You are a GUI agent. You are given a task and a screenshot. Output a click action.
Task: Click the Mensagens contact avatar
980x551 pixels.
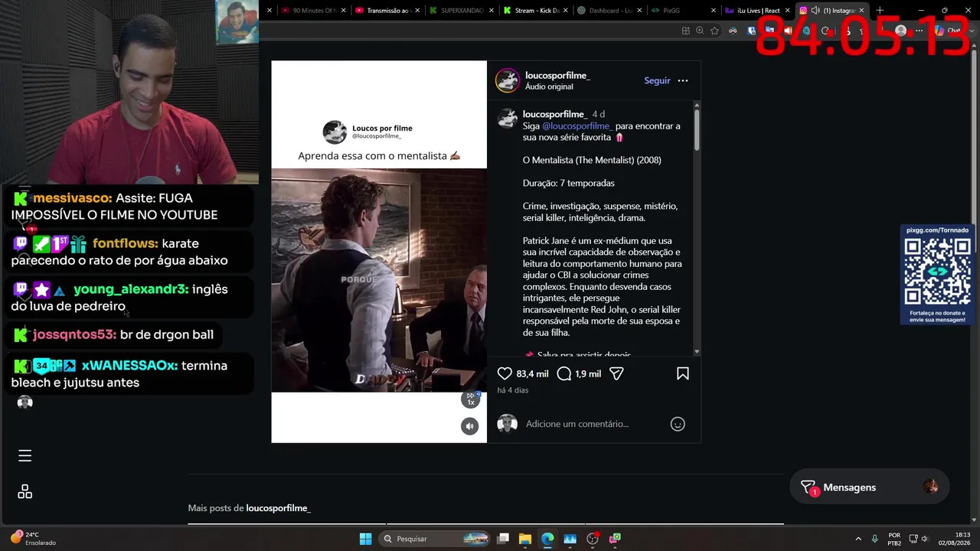coord(931,487)
